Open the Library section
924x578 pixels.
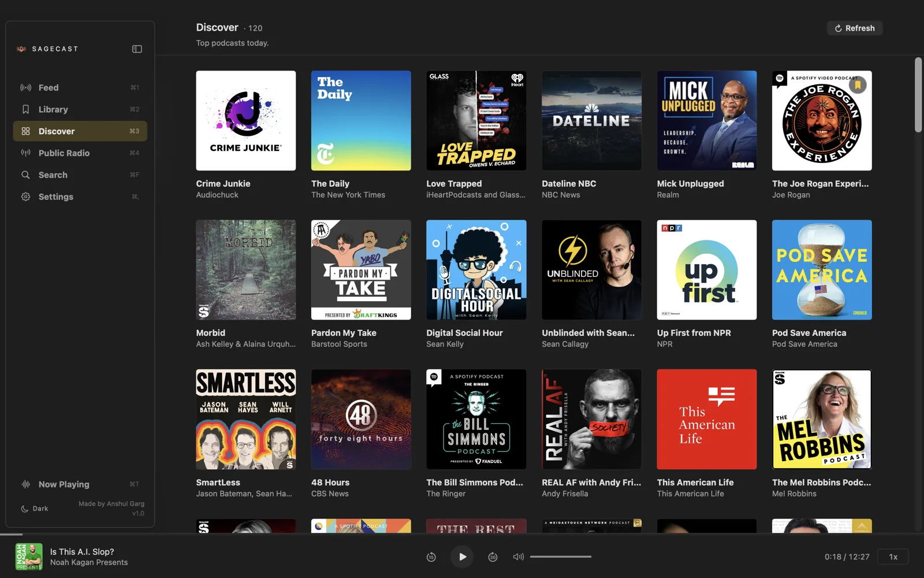[x=53, y=109]
